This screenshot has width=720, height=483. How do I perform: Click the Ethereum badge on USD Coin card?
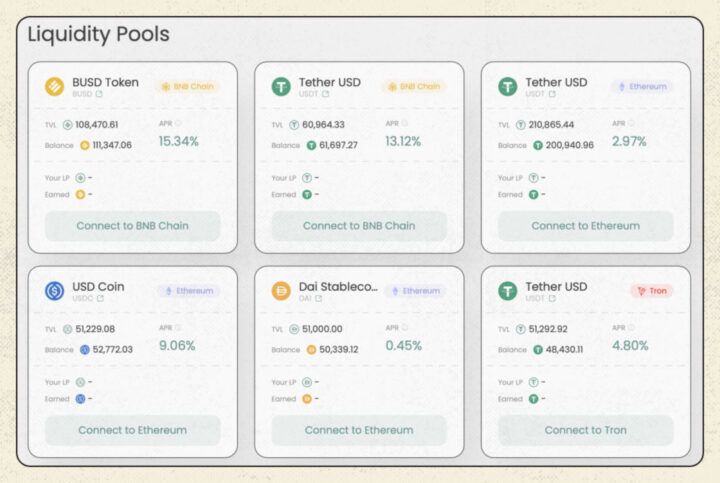(189, 291)
